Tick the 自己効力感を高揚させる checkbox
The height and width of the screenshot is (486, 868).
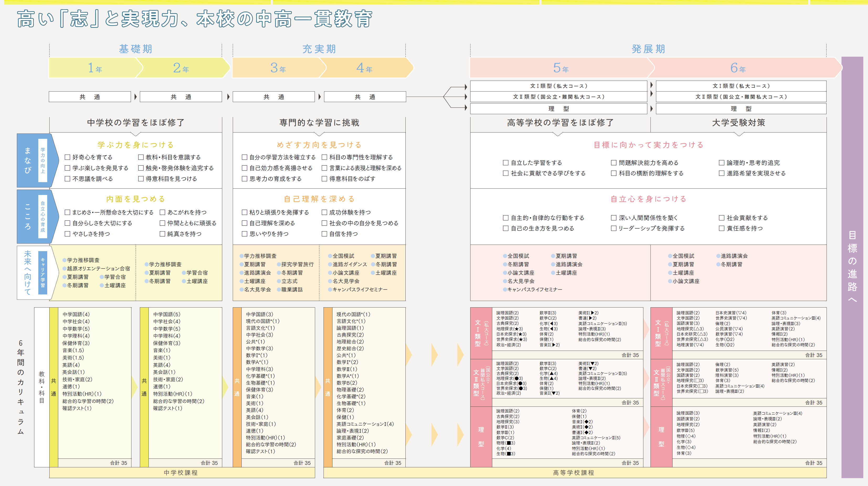245,168
